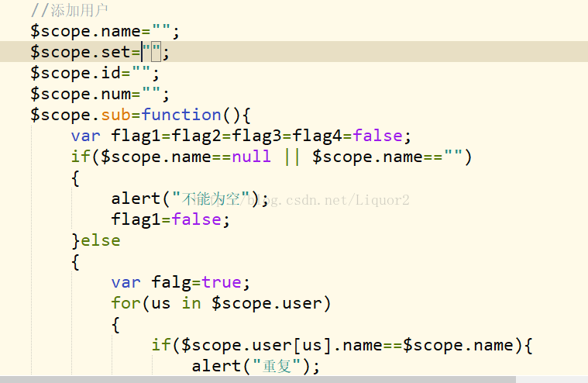Click the || operator in the if condition

(292, 157)
